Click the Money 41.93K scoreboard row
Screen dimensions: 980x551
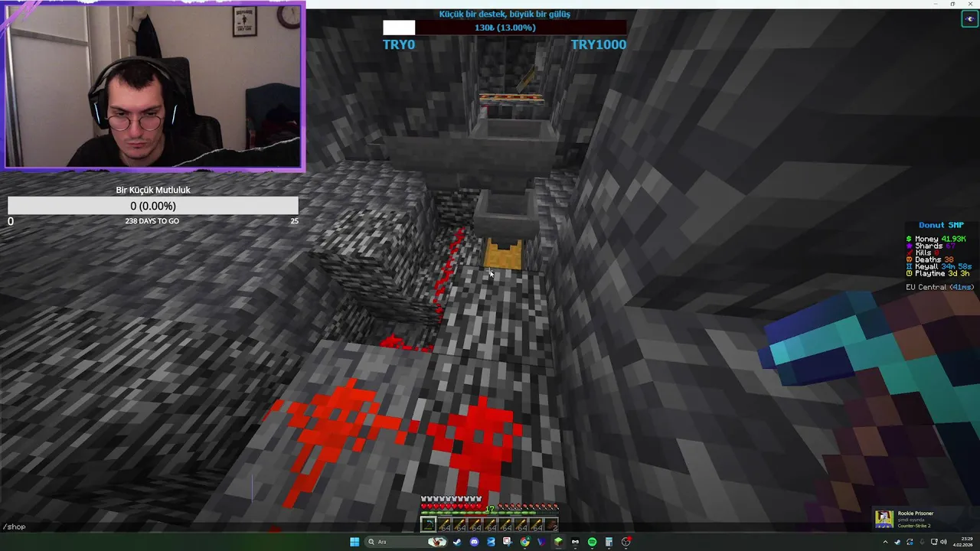coord(936,239)
